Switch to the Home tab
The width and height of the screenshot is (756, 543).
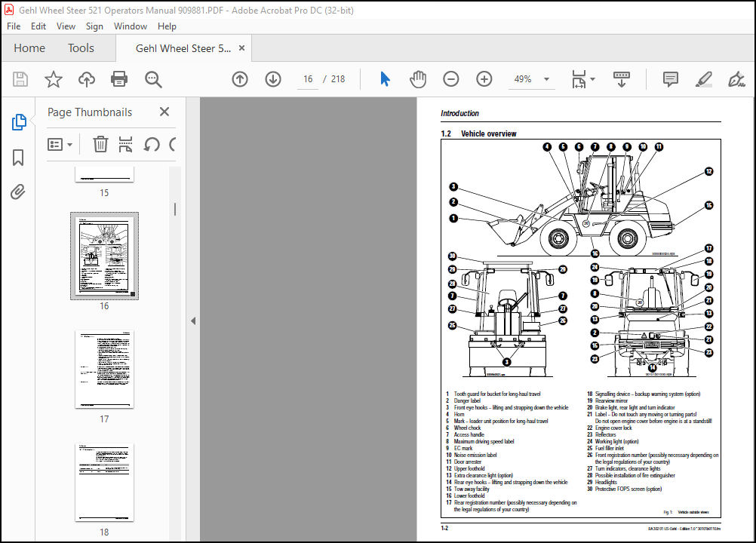click(x=29, y=48)
